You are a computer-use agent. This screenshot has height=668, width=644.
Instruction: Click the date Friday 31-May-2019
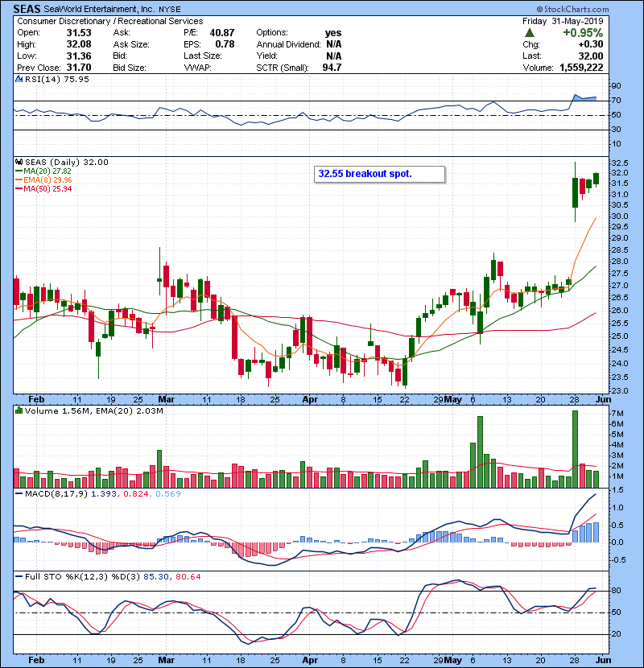click(x=563, y=21)
